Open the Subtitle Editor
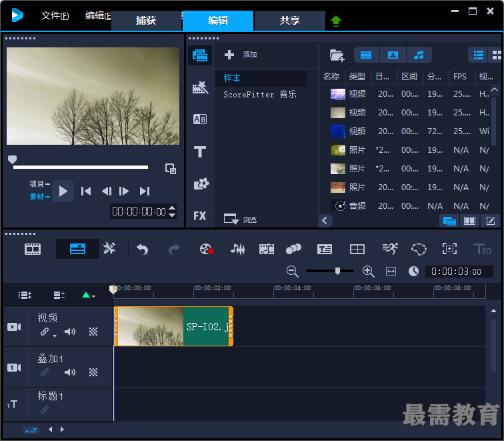Screen dimensions: 504x441 click(325, 249)
